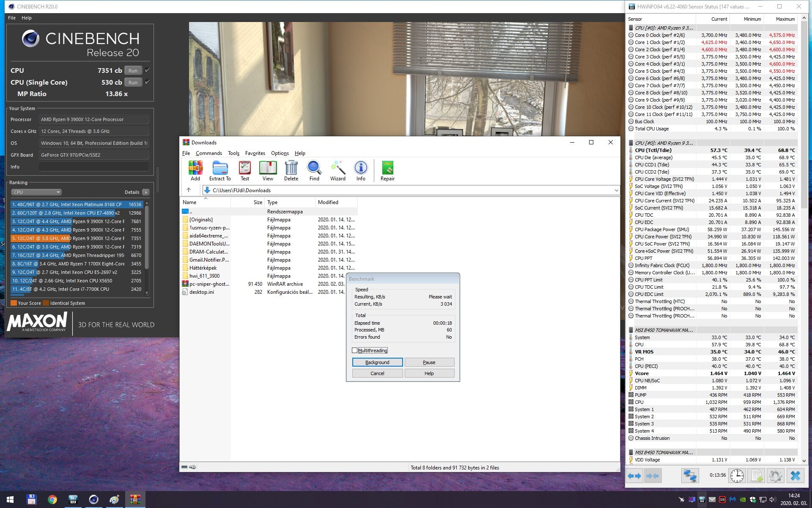Click the WinRAR Add toolbar icon
Viewport: 812px width, 508px height.
(x=195, y=171)
